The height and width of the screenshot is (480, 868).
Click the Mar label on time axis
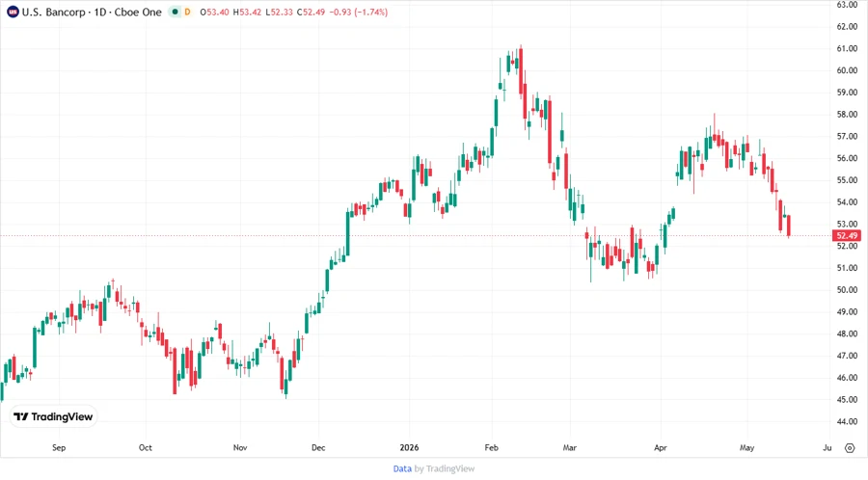[x=570, y=447]
